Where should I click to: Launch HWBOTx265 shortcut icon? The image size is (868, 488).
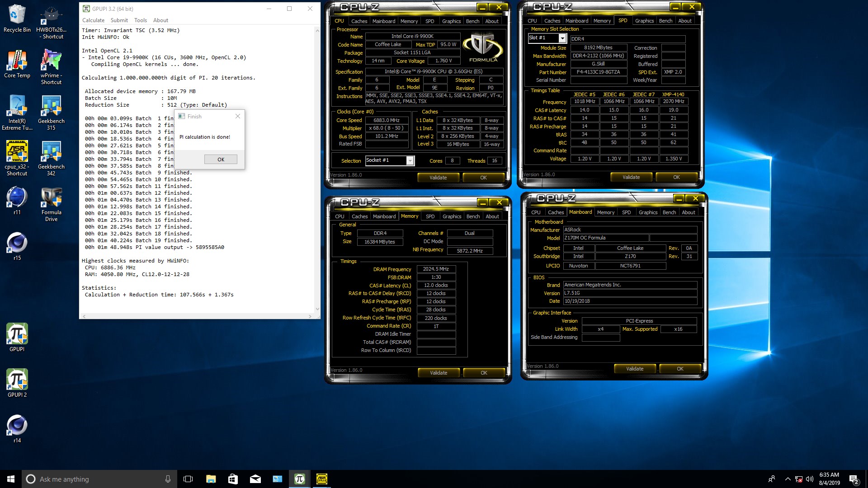coord(51,22)
